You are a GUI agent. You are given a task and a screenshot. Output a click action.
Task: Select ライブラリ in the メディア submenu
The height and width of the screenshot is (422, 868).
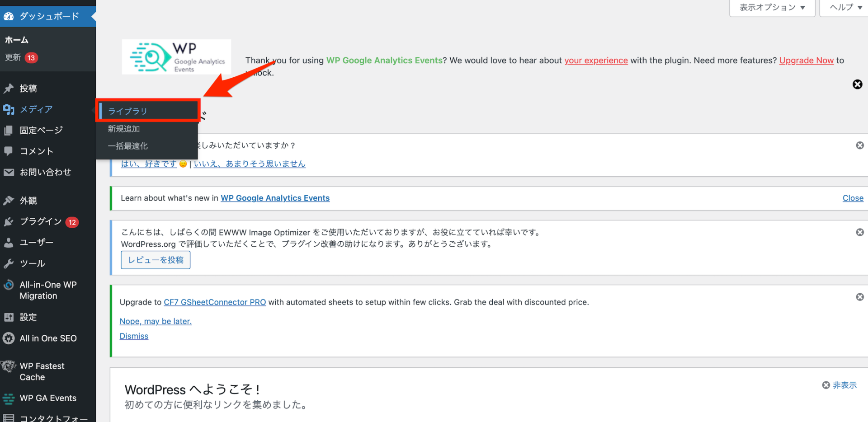127,111
